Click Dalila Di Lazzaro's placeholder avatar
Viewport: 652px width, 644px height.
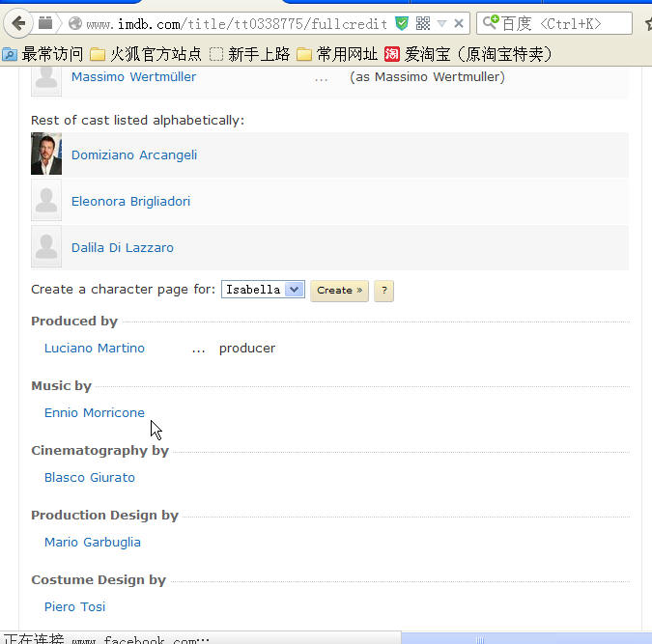(46, 246)
